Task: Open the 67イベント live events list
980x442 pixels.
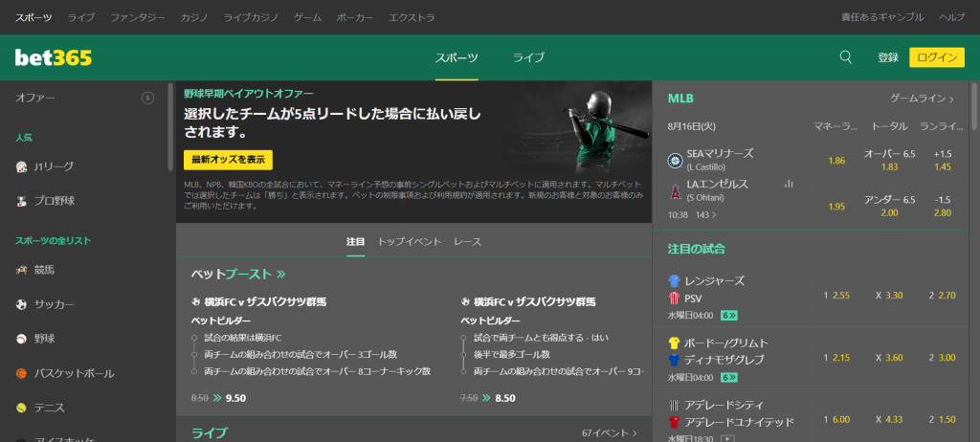Action: pos(610,432)
